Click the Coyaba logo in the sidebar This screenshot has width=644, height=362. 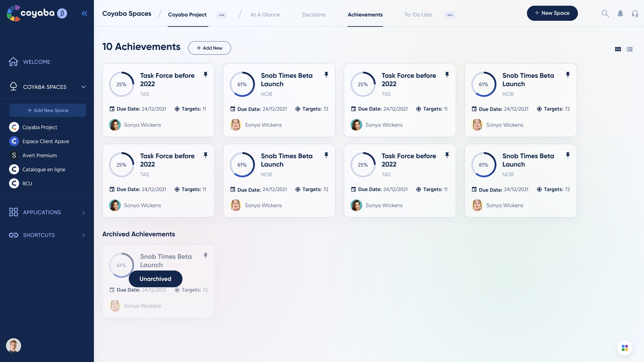coord(30,13)
